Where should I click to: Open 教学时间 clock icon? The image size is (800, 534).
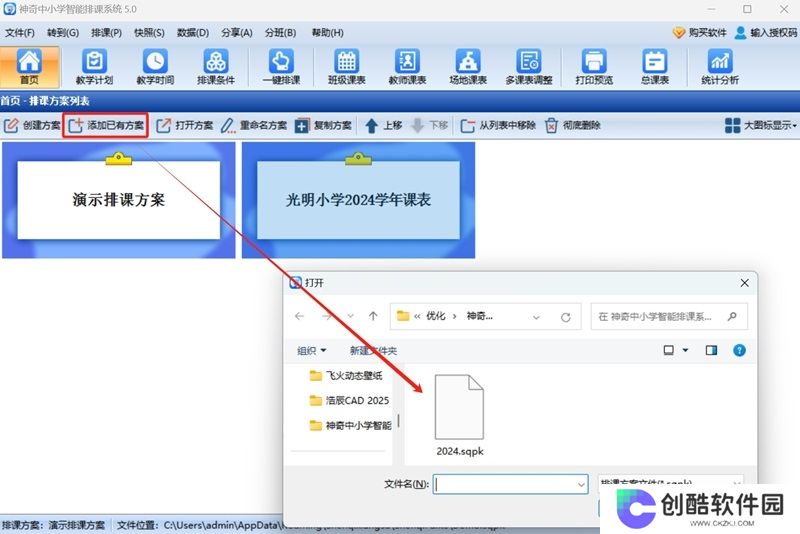click(155, 66)
